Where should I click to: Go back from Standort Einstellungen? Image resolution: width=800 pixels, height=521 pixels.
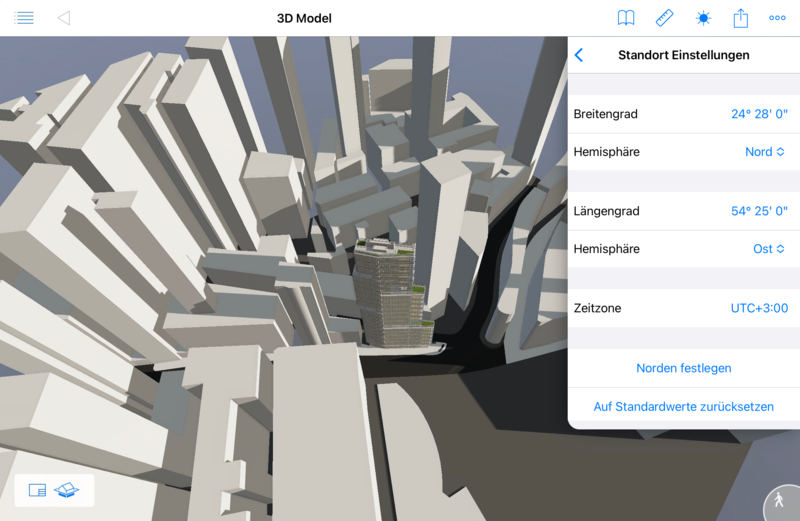coord(579,55)
